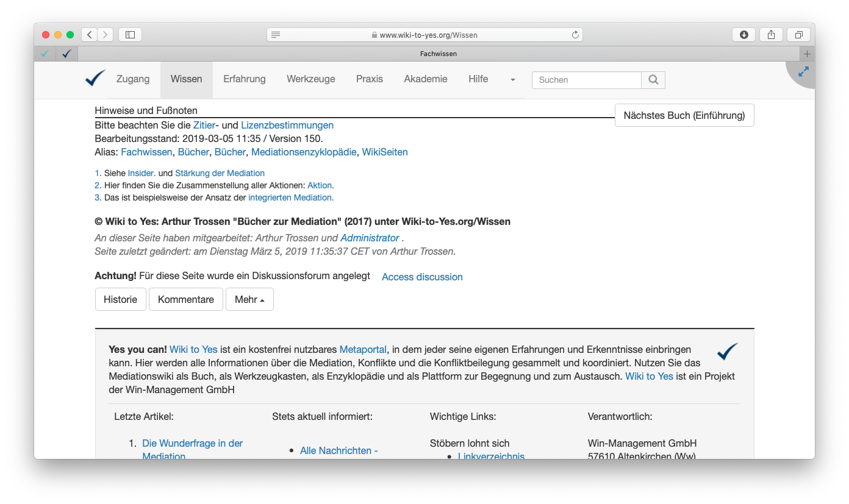The height and width of the screenshot is (504, 849).
Task: Click the magnifying glass search button
Action: [653, 80]
